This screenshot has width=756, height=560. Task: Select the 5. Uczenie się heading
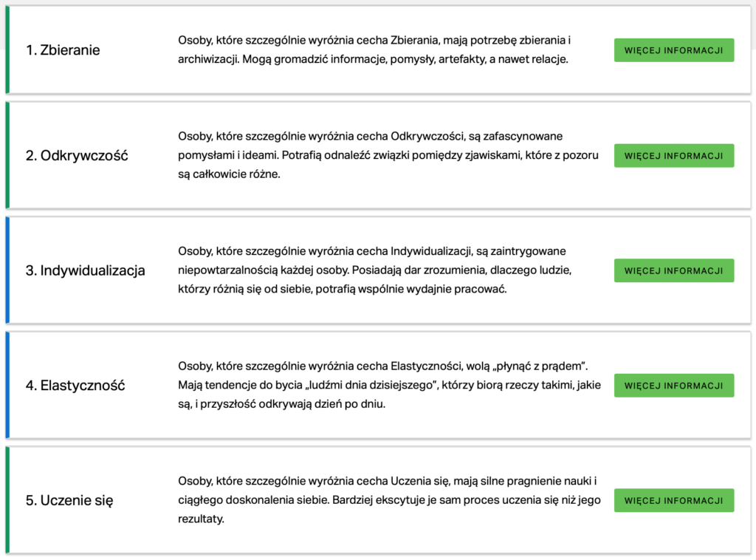pos(69,501)
